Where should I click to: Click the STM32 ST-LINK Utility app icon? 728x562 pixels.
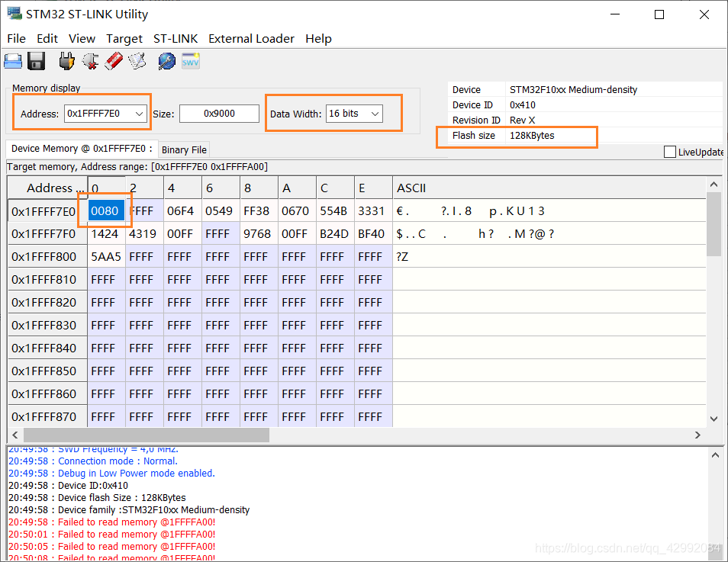pyautogui.click(x=14, y=14)
